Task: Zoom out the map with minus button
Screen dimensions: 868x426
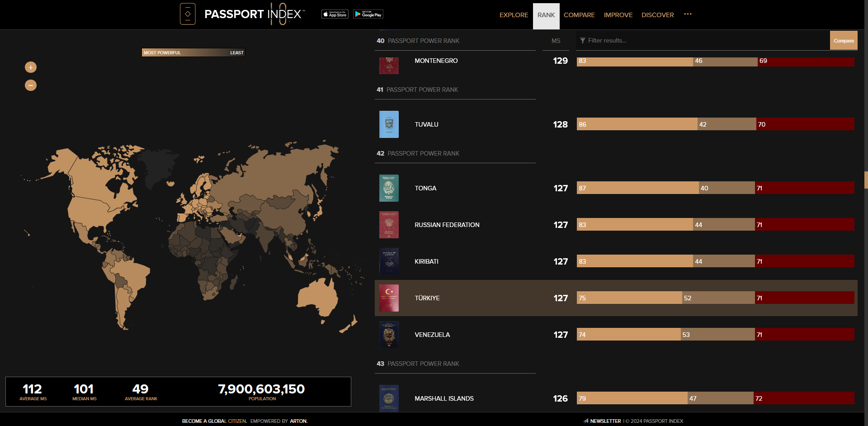Action: pos(31,85)
